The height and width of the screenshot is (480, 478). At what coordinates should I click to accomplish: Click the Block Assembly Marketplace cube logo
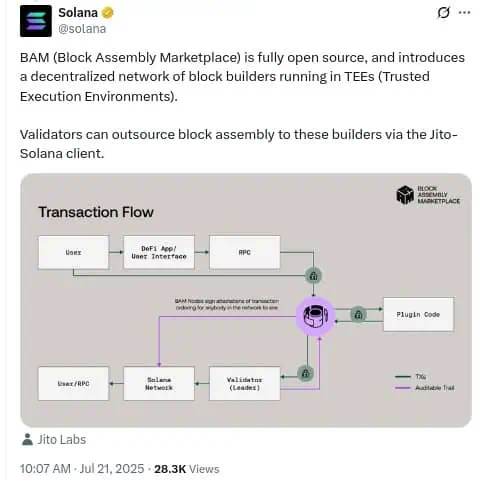tap(405, 195)
